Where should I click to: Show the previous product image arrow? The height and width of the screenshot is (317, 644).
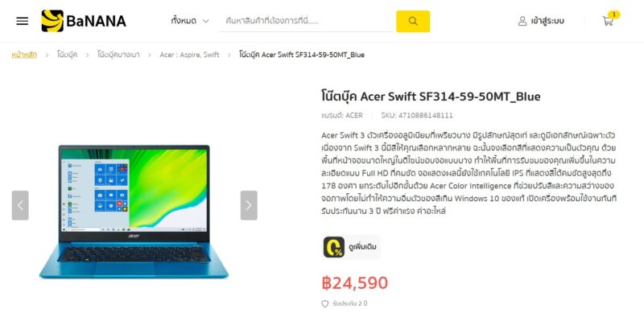pos(20,205)
